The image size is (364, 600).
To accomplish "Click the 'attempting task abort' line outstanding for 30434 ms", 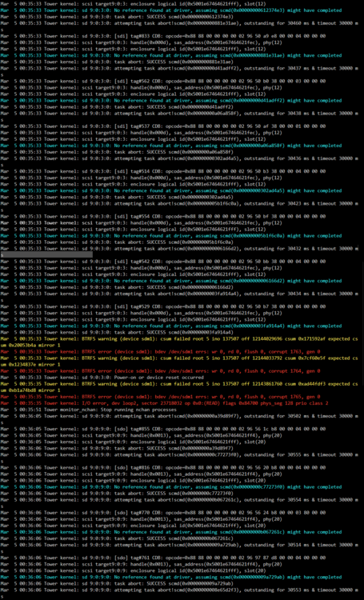I will [179, 297].
